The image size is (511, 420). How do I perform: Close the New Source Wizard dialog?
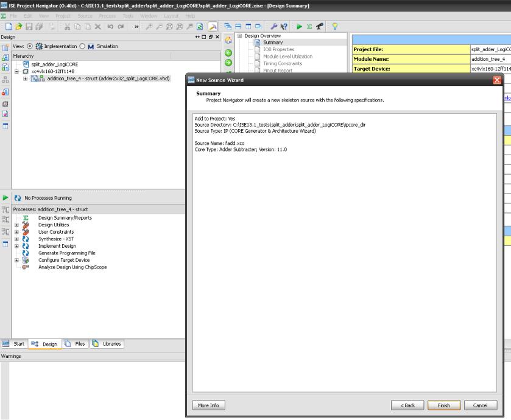coord(496,80)
